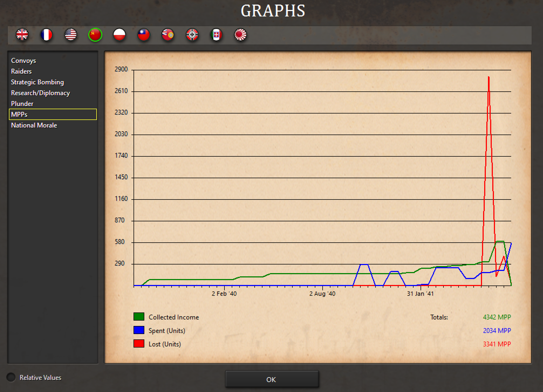Viewport: 543px width, 392px height.
Task: Open the Raiders graph
Action: pyautogui.click(x=53, y=71)
